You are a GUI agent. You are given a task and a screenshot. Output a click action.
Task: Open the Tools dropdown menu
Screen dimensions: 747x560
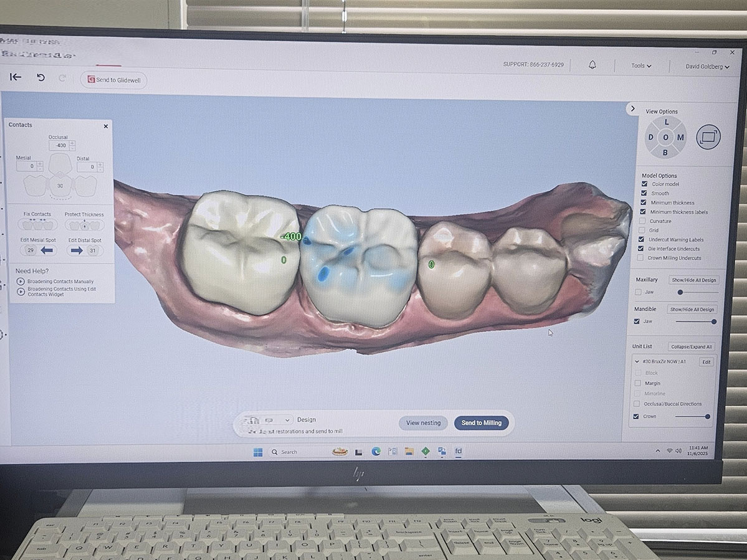point(641,65)
